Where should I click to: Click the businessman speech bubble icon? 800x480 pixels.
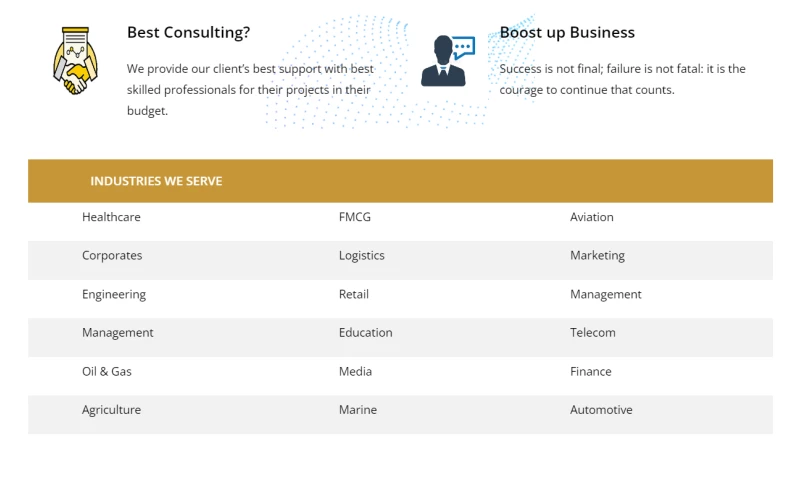click(x=447, y=61)
